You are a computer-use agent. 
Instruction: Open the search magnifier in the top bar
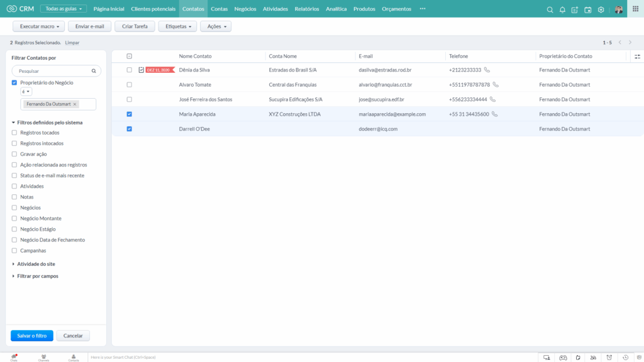[550, 9]
